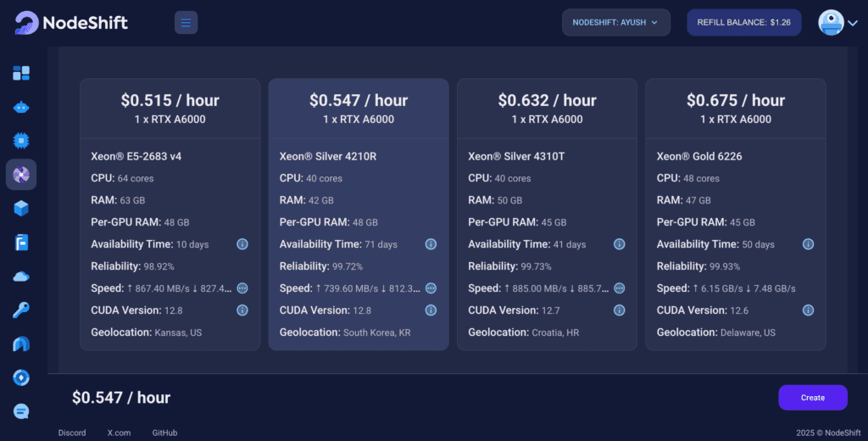The width and height of the screenshot is (868, 441).
Task: Click Reliability: 98.92% text
Action: (x=132, y=266)
